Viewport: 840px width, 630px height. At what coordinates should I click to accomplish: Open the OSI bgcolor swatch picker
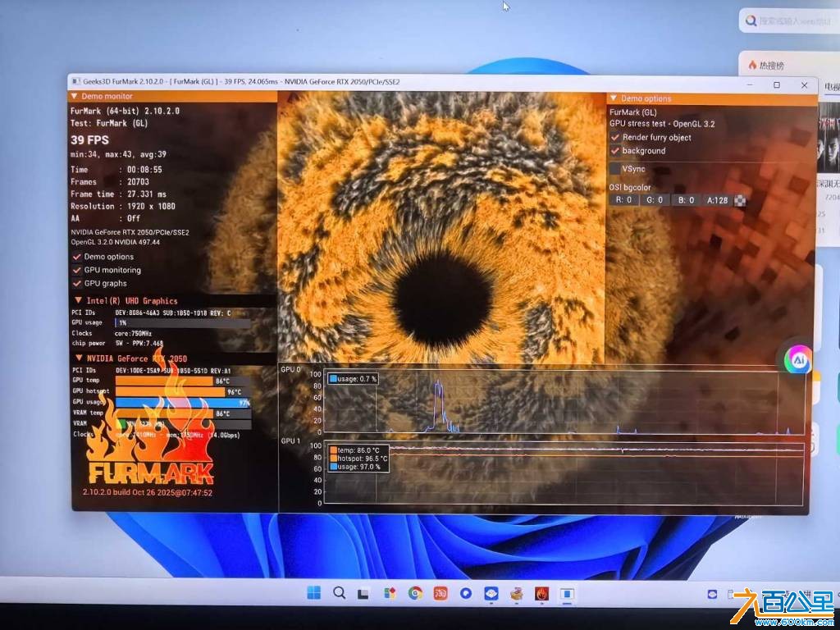(x=740, y=201)
